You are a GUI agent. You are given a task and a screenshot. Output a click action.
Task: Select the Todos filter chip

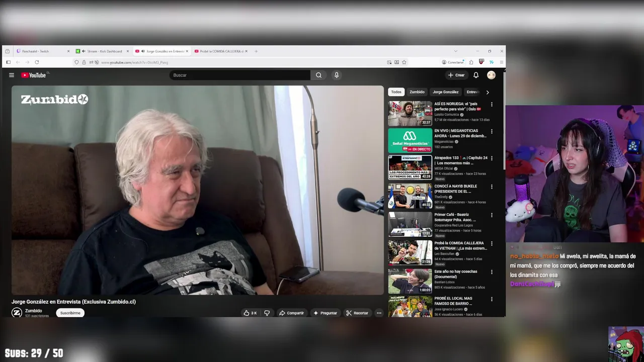coord(396,92)
